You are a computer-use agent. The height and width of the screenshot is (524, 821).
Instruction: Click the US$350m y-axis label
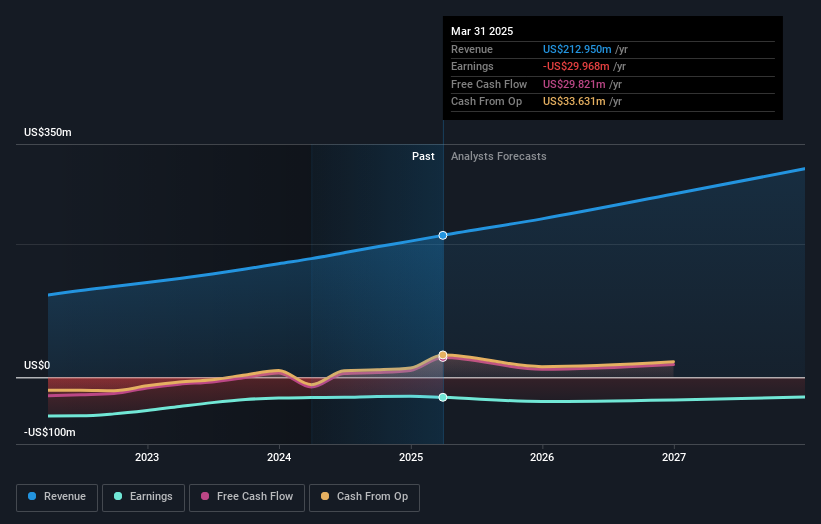click(48, 132)
